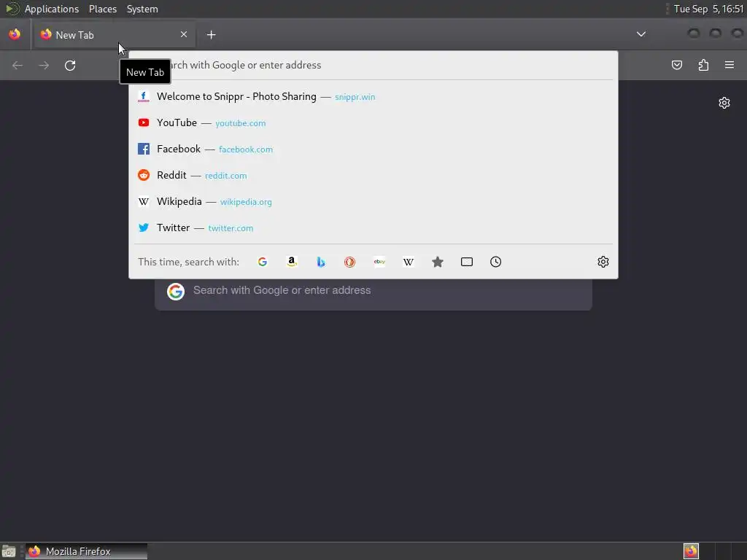747x560 pixels.
Task: Click the Reload page button
Action: 70,65
